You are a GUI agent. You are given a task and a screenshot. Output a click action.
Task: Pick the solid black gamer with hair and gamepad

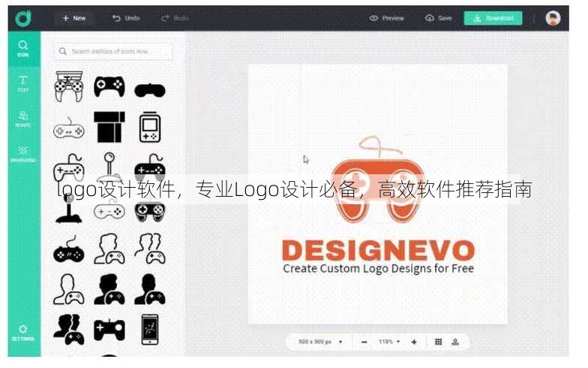point(109,289)
